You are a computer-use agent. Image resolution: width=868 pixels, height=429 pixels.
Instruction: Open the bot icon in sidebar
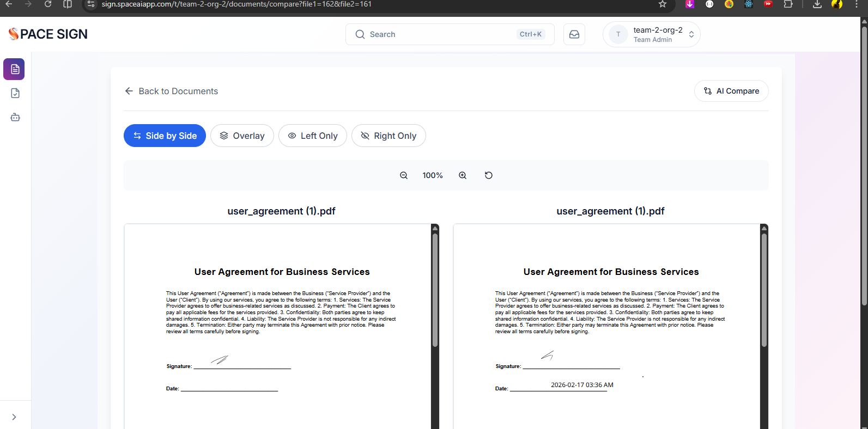click(x=15, y=117)
